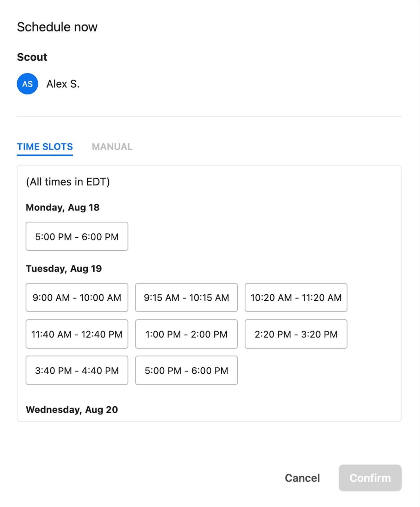
Task: Click the Monday, Aug 18 heading
Action: click(x=63, y=207)
